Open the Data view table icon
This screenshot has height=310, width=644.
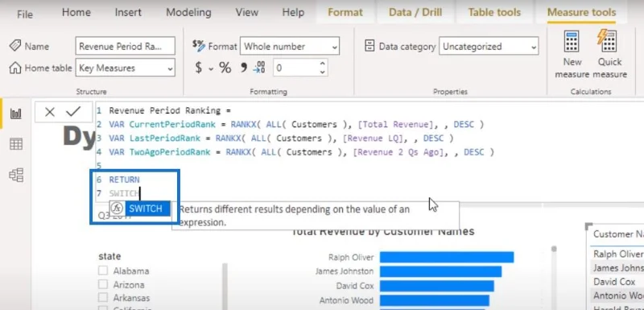[x=15, y=144]
